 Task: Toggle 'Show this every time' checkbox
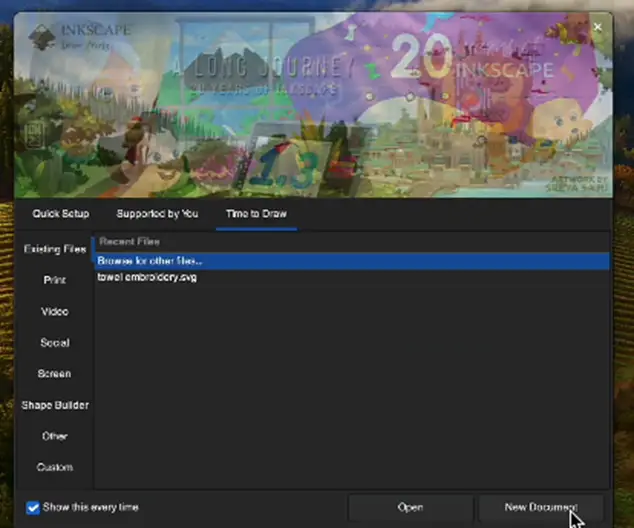33,508
